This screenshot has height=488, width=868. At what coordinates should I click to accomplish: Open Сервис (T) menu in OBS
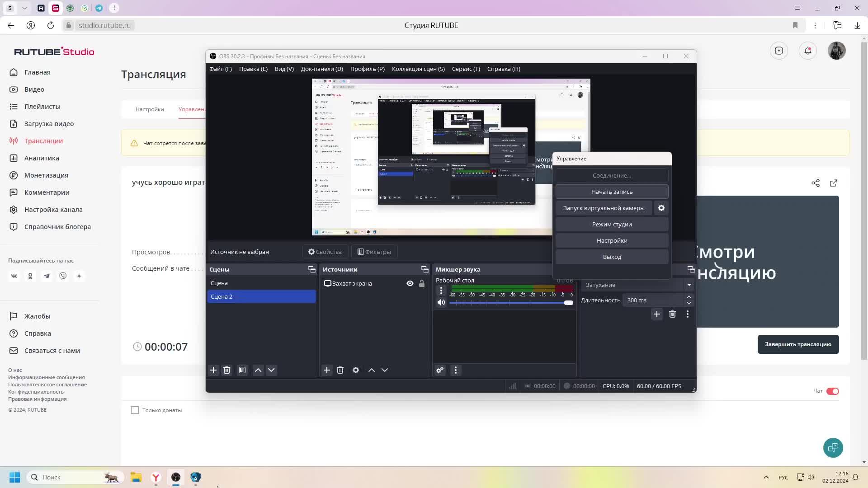pyautogui.click(x=466, y=69)
